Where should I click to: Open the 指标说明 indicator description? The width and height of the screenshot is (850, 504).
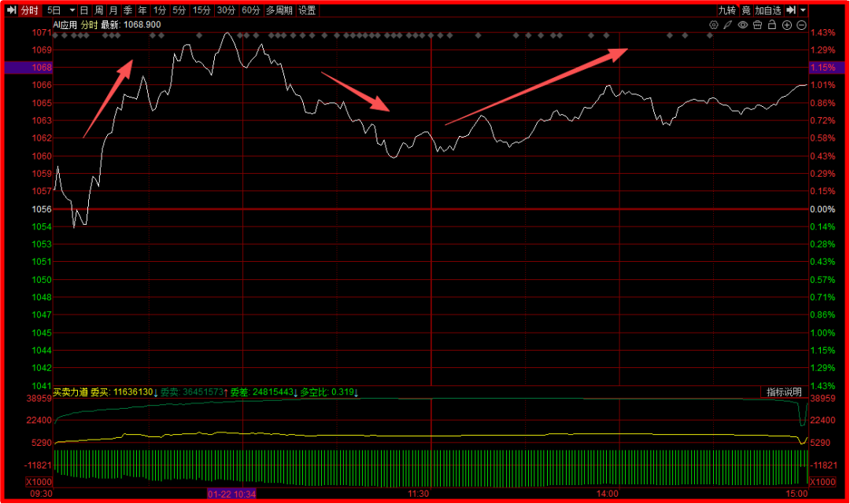(784, 392)
